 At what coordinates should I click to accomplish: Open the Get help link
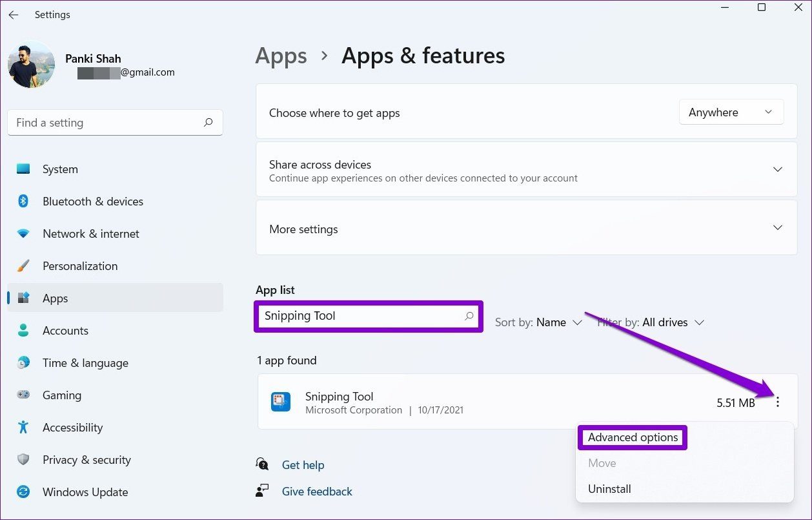pyautogui.click(x=303, y=465)
